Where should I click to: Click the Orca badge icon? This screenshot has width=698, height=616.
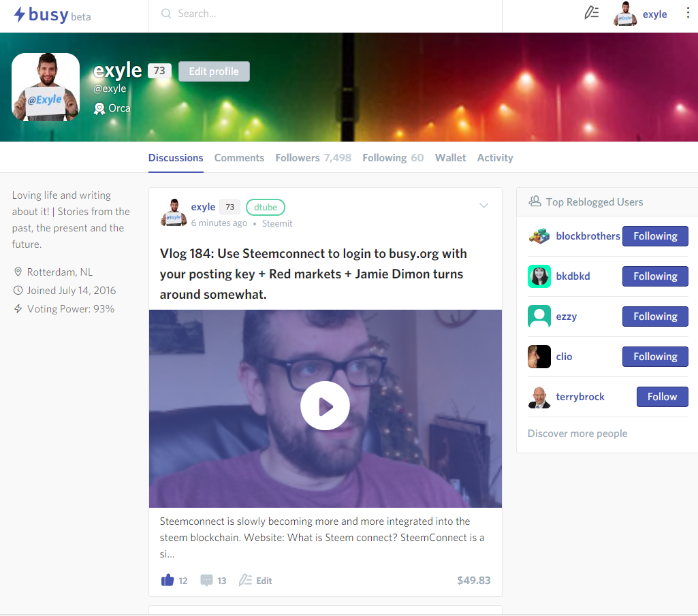[99, 109]
